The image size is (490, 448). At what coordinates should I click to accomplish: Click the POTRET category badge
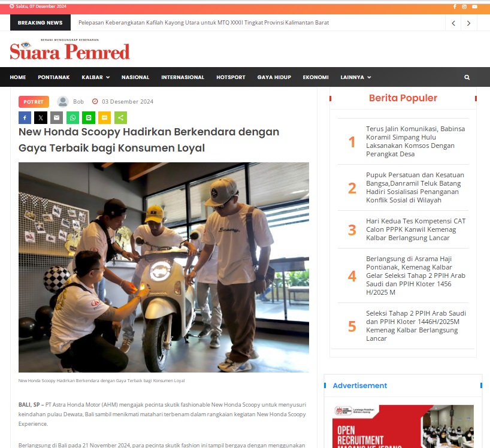34,102
